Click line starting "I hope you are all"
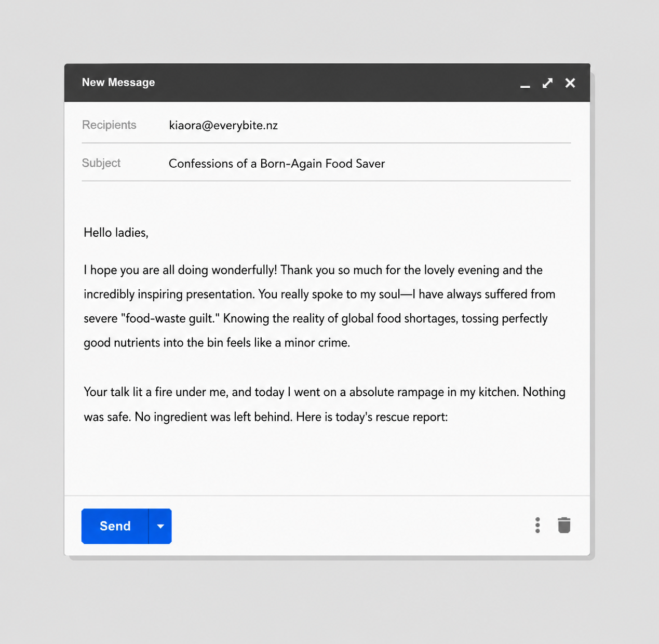 tap(313, 270)
